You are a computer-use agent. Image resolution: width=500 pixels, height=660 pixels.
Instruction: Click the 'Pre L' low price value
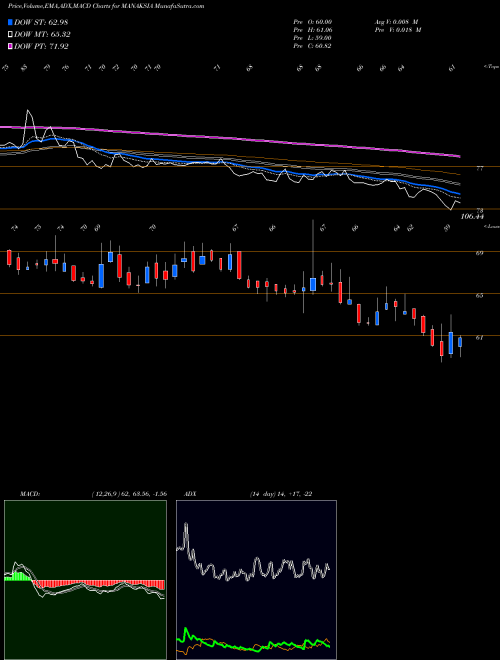313,38
